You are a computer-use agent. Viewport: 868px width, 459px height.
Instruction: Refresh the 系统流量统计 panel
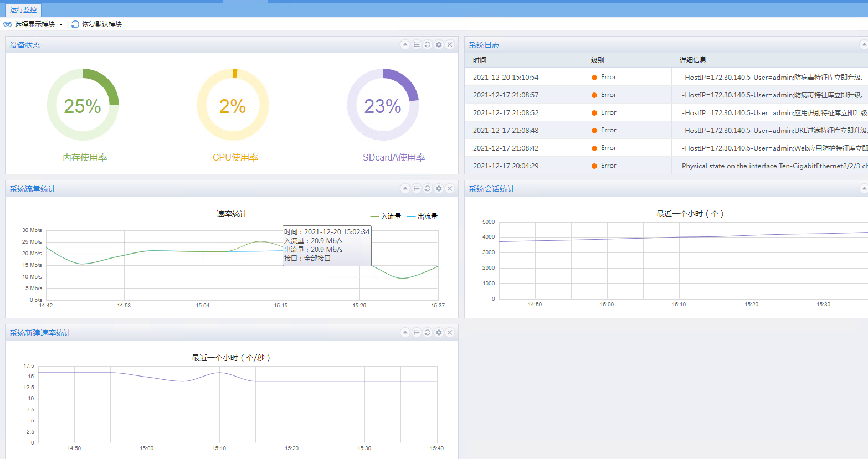pyautogui.click(x=428, y=189)
